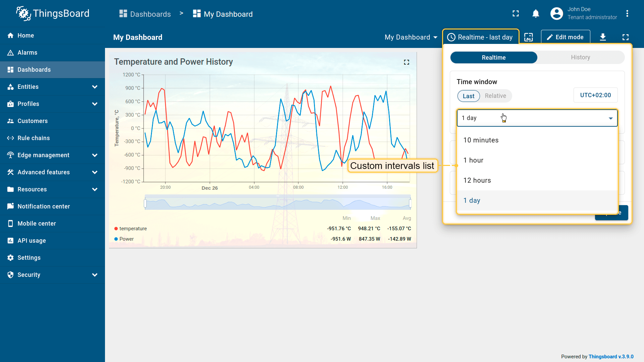
Task: Click the notifications bell icon
Action: pyautogui.click(x=536, y=14)
